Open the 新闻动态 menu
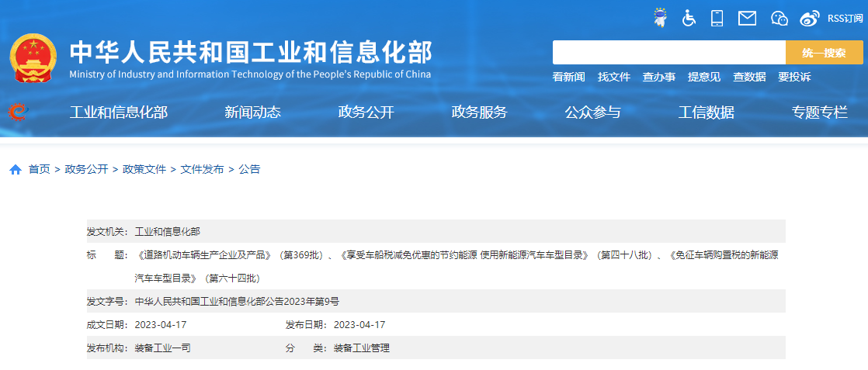The width and height of the screenshot is (868, 370). (x=252, y=112)
